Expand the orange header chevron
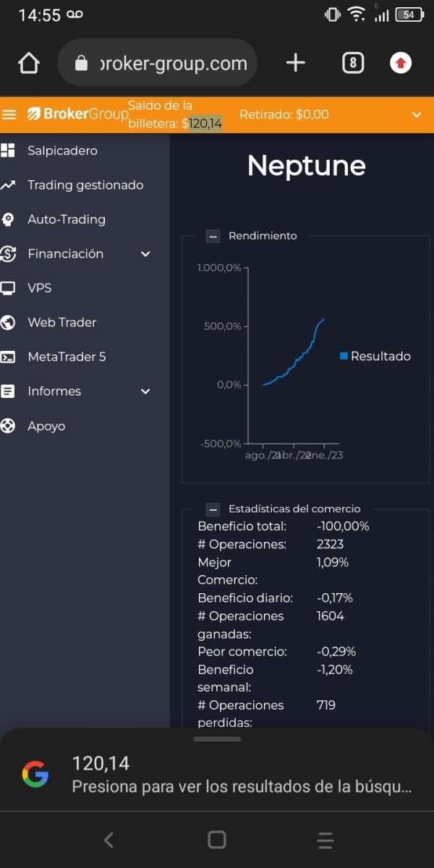Viewport: 434px width, 868px height. [417, 114]
